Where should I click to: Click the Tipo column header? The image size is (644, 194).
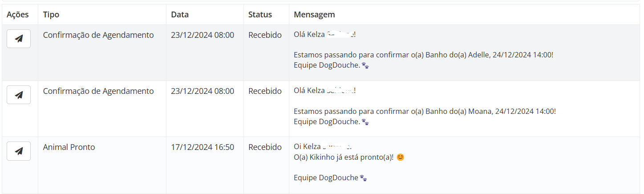click(51, 15)
